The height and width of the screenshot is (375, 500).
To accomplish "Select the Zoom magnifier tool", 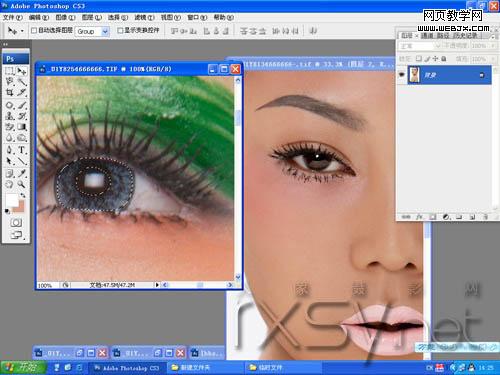I will tap(22, 184).
